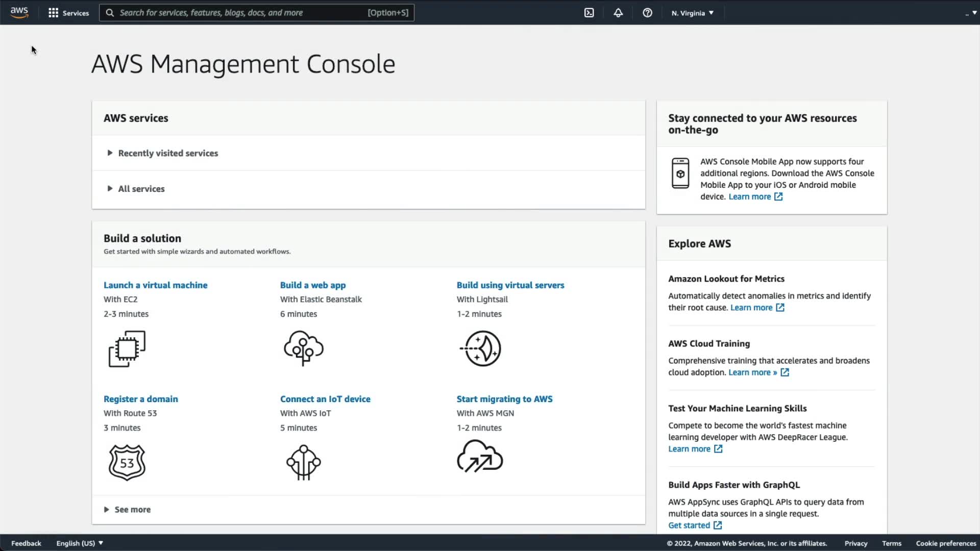Click the Route 53 shield icon
Viewport: 980px width, 551px height.
pos(127,463)
